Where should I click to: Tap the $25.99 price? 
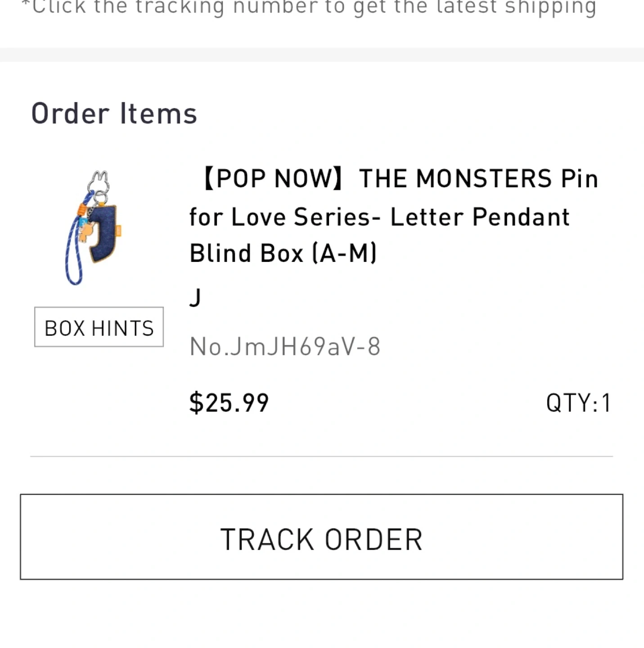(229, 402)
